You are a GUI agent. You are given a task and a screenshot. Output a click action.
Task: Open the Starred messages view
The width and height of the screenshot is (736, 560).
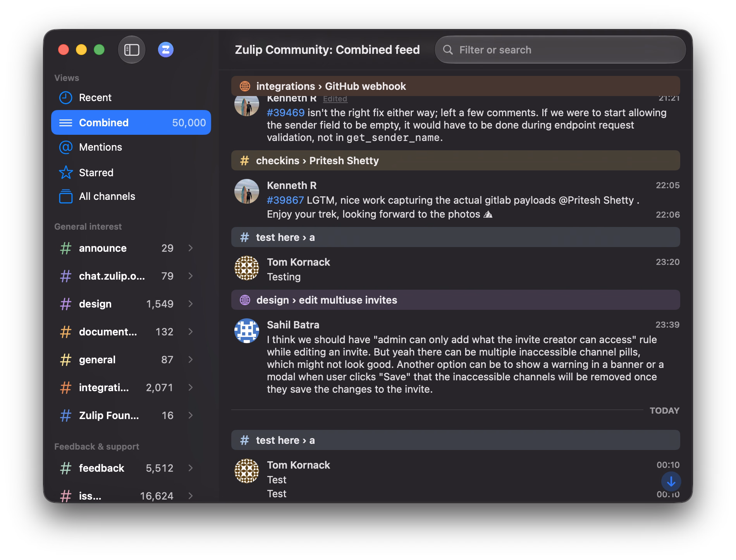[x=131, y=172]
